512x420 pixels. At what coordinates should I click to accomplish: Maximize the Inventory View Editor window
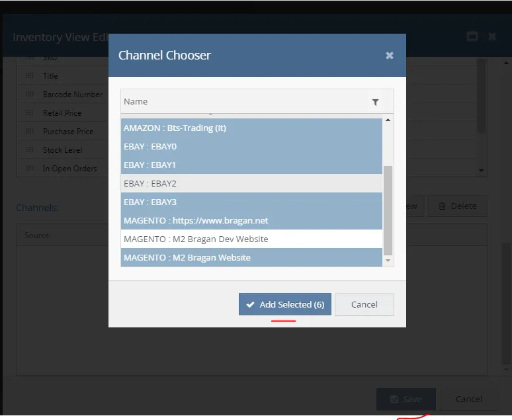[x=472, y=36]
